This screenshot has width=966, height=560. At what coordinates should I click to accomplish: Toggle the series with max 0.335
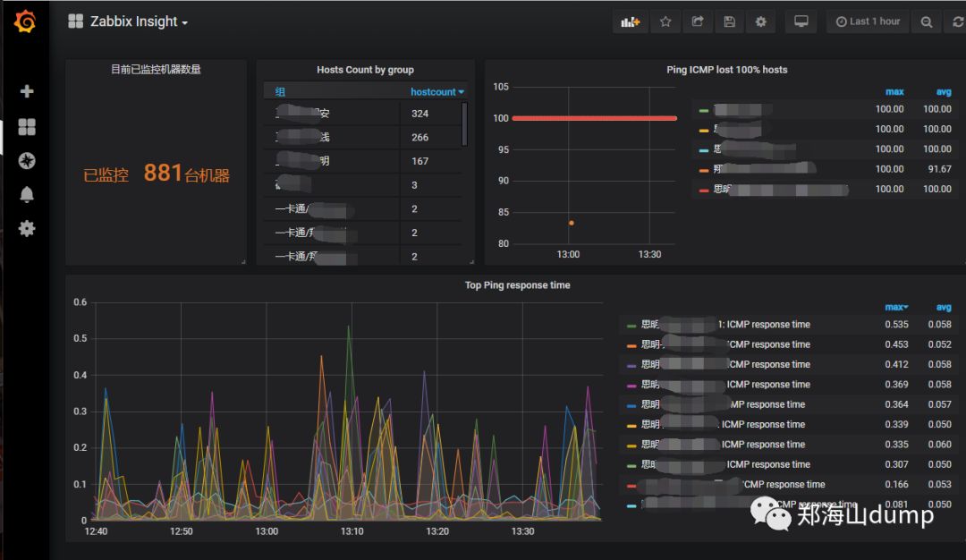point(723,445)
